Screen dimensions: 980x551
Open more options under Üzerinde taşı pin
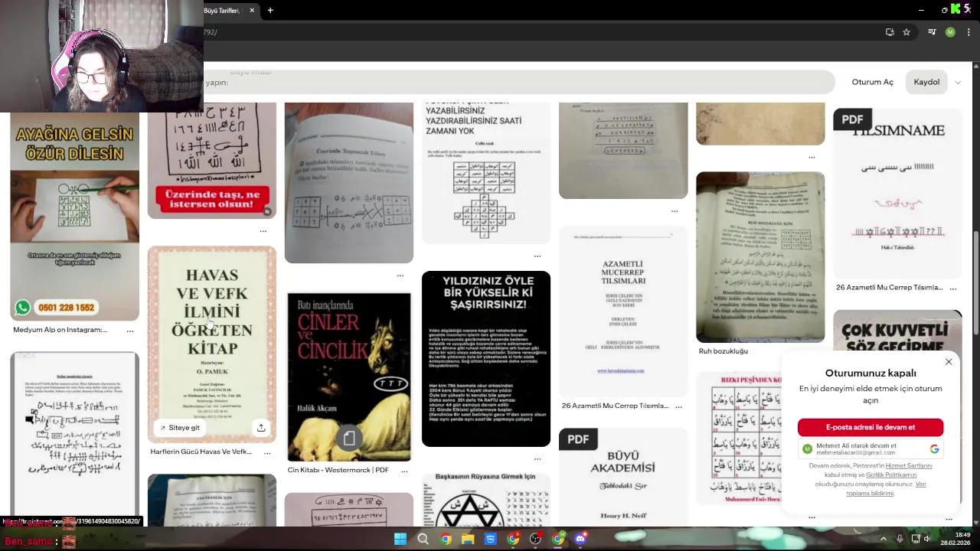263,230
